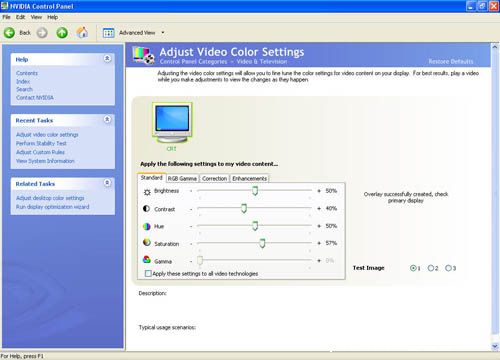500x360 pixels.
Task: Enable Apply these settings to all video technologies
Action: point(148,274)
